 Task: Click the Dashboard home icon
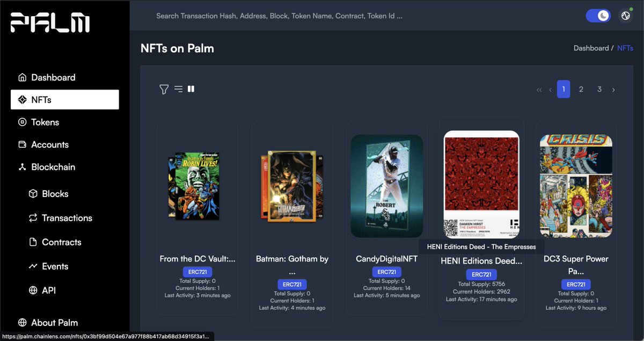(x=22, y=77)
